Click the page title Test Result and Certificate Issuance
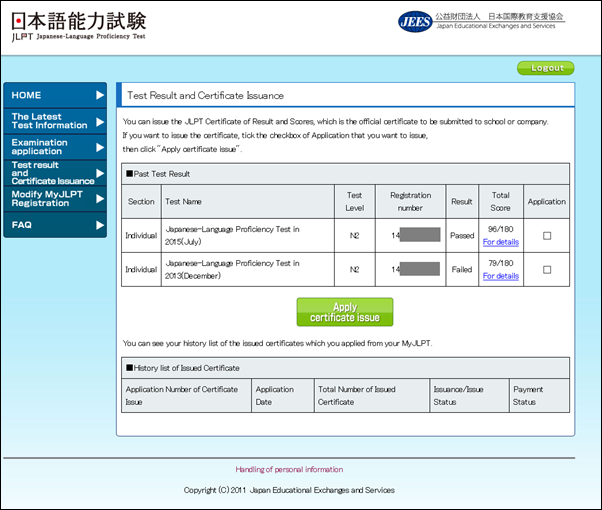 pos(205,95)
